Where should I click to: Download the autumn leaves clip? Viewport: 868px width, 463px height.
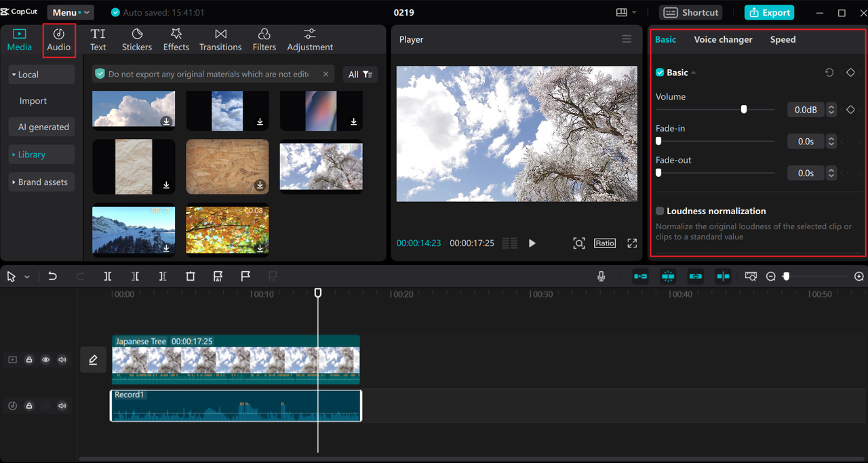point(260,248)
